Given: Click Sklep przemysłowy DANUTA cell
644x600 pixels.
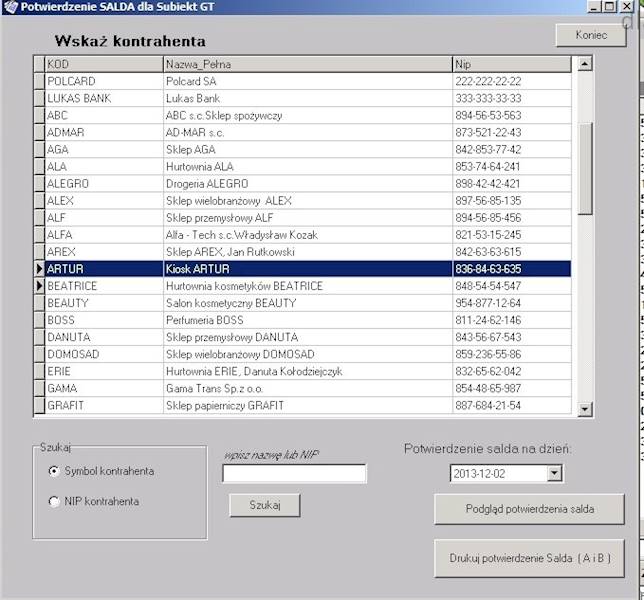Looking at the screenshot, I should click(308, 337).
